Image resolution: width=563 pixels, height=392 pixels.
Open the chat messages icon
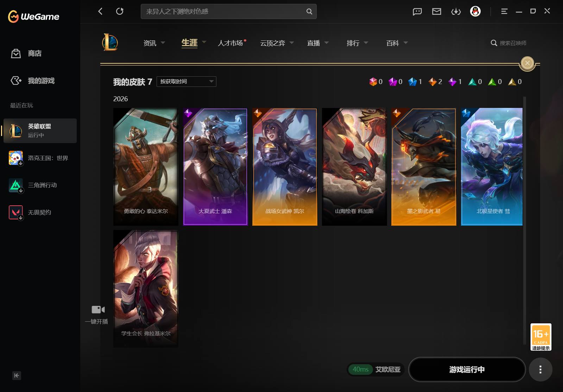[417, 12]
